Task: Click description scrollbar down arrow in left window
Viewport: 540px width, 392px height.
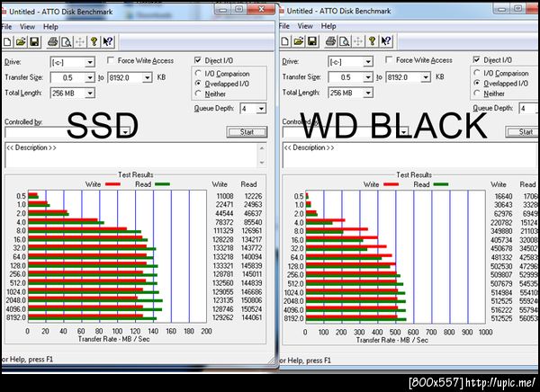Action: [x=262, y=163]
